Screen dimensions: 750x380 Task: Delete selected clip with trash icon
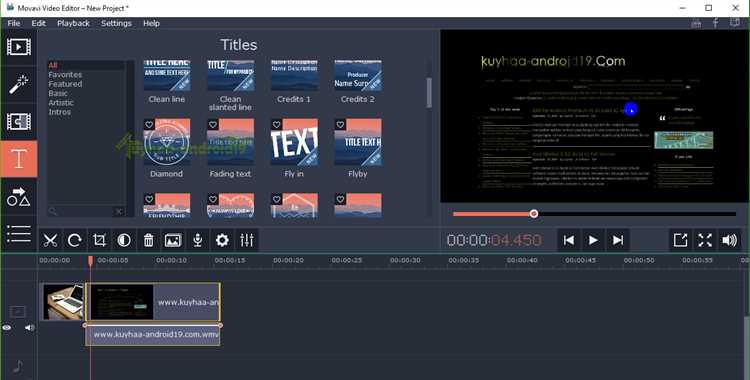pyautogui.click(x=148, y=240)
